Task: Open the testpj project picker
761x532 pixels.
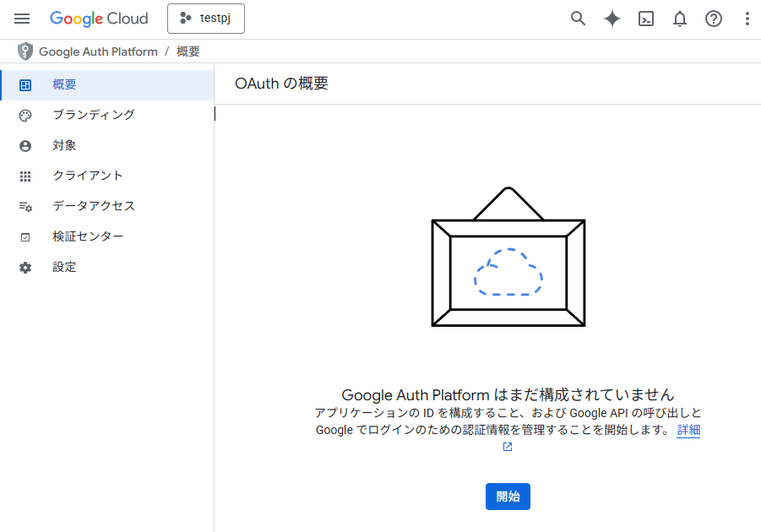Action: pos(206,19)
